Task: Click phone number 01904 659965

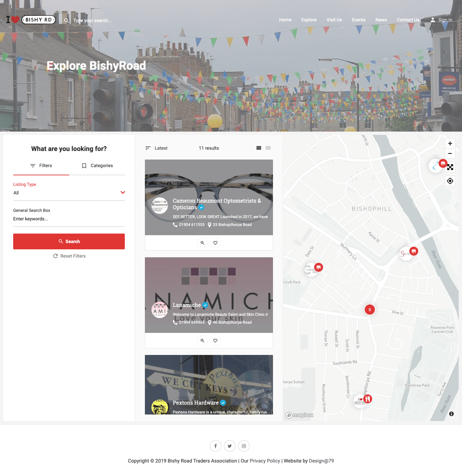Action: pos(192,322)
